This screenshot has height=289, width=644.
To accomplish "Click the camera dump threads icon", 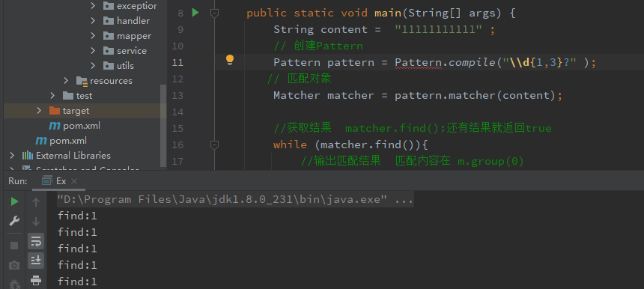I will [14, 265].
